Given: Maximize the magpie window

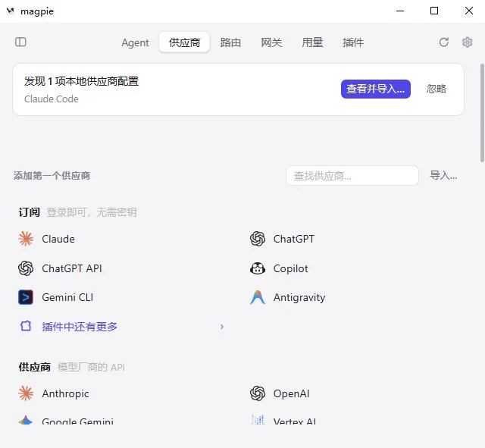Looking at the screenshot, I should (x=434, y=11).
